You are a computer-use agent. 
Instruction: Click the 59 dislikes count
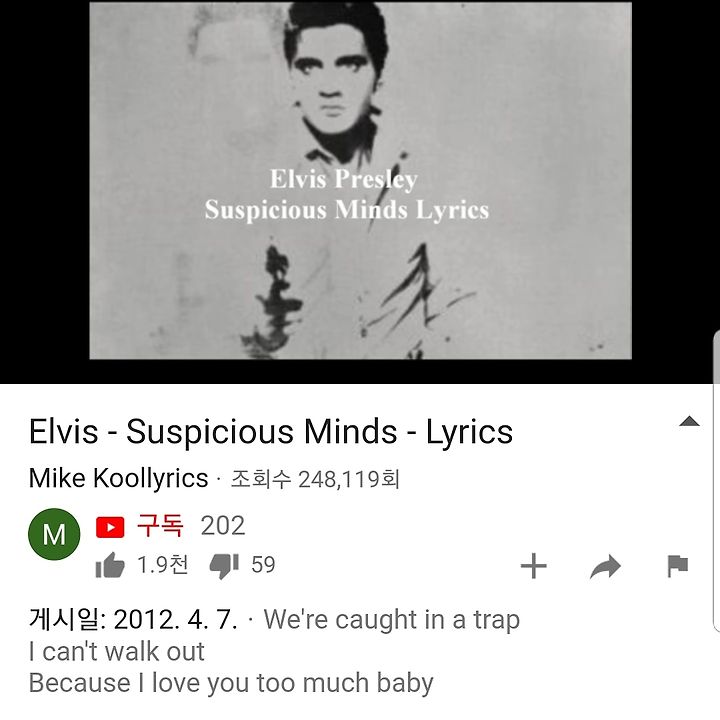263,565
